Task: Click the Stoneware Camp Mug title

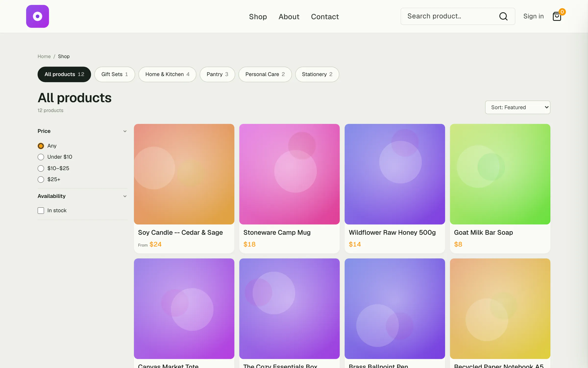Action: point(277,232)
